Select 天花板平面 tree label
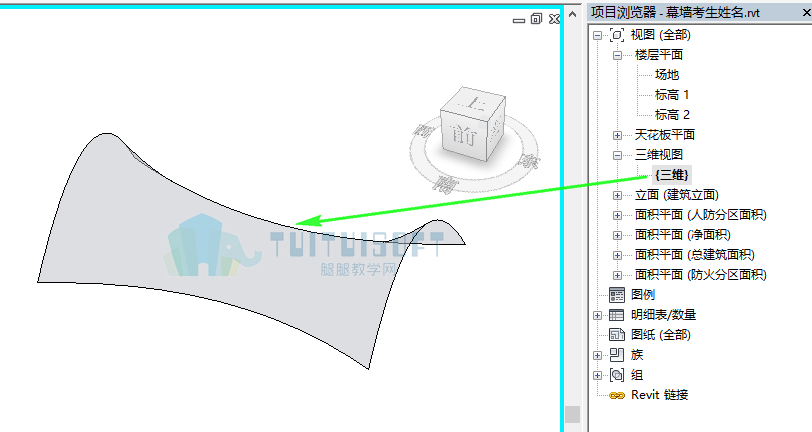812x432 pixels. point(664,135)
